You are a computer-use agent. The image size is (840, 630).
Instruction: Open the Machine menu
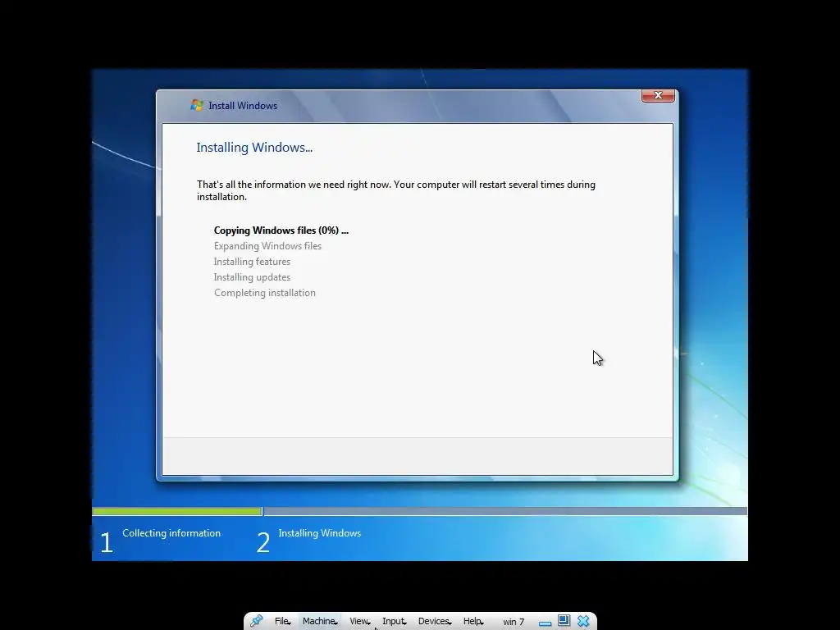click(320, 621)
